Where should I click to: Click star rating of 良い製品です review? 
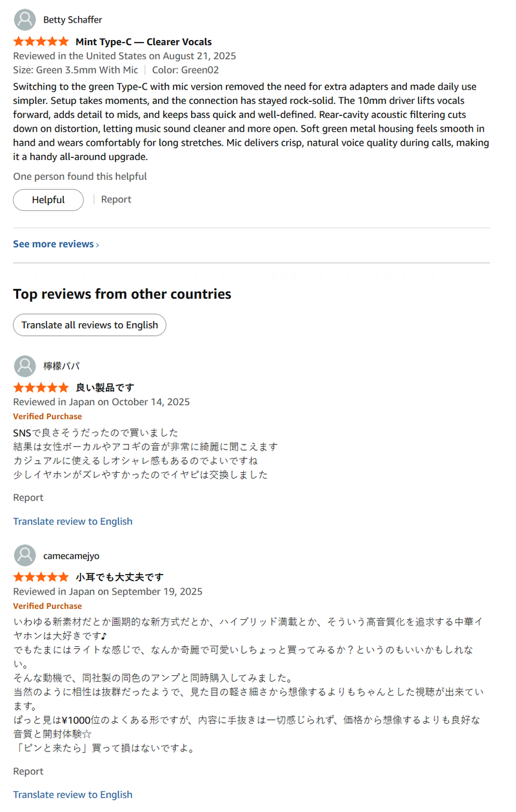(41, 388)
